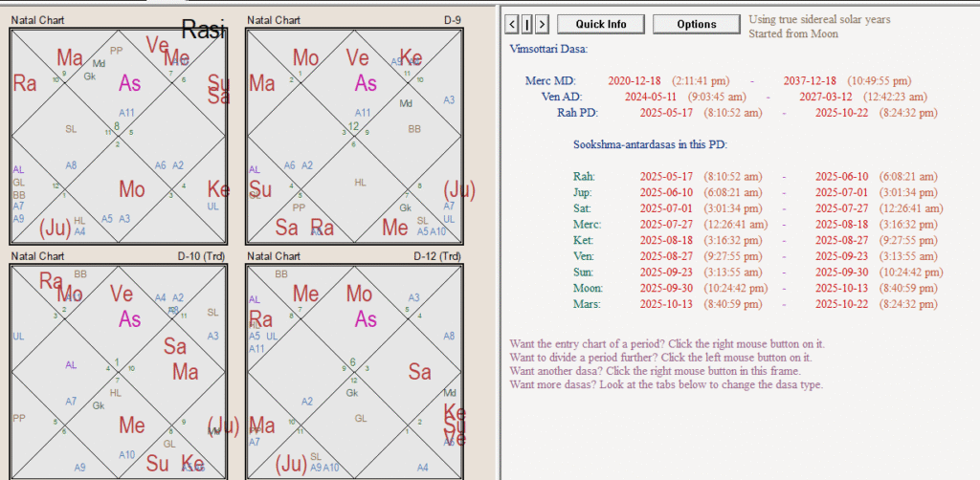The width and height of the screenshot is (980, 480).
Task: Click the Rasi chart title
Action: pos(203,30)
